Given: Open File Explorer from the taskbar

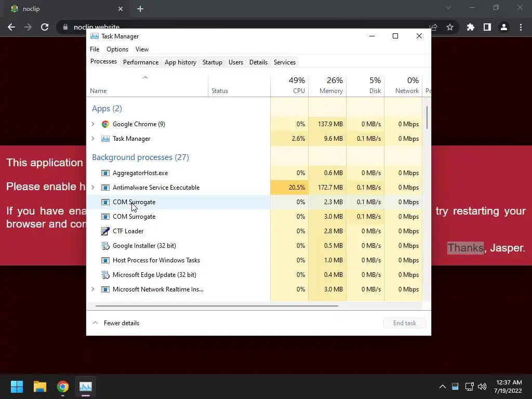Looking at the screenshot, I should point(39,387).
